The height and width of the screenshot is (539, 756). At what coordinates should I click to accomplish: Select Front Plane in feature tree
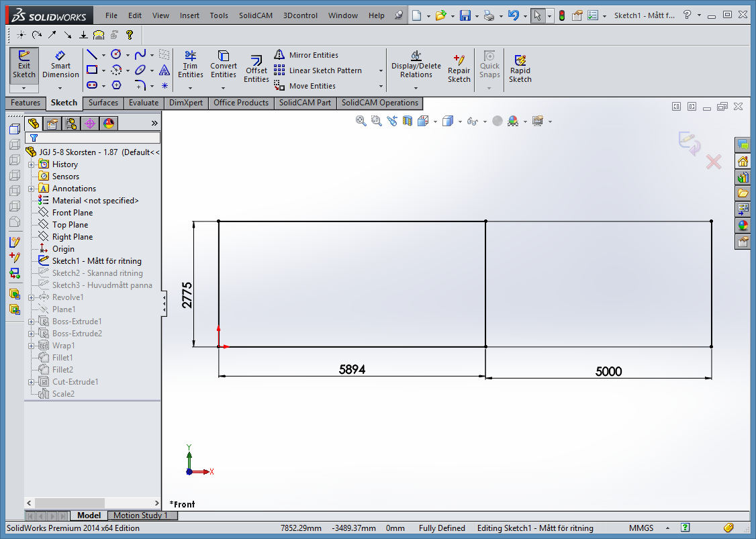pos(73,213)
